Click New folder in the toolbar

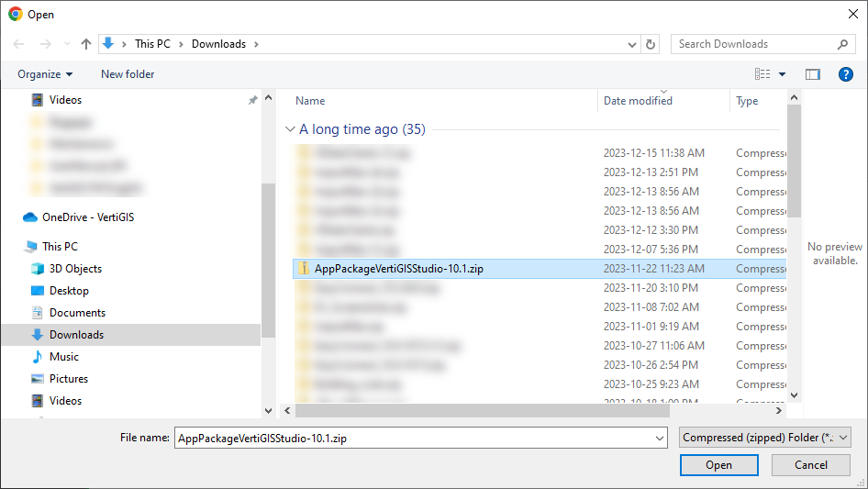(128, 74)
